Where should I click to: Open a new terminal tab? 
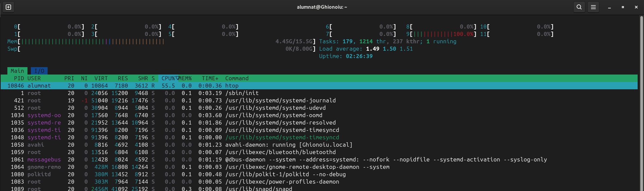coord(8,7)
